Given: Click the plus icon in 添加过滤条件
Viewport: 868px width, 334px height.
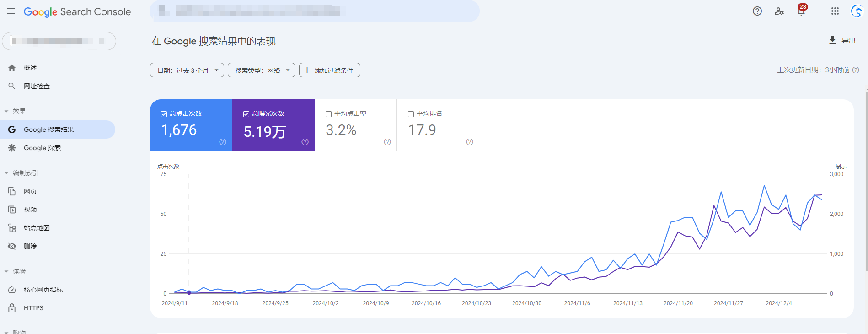Looking at the screenshot, I should [x=307, y=70].
